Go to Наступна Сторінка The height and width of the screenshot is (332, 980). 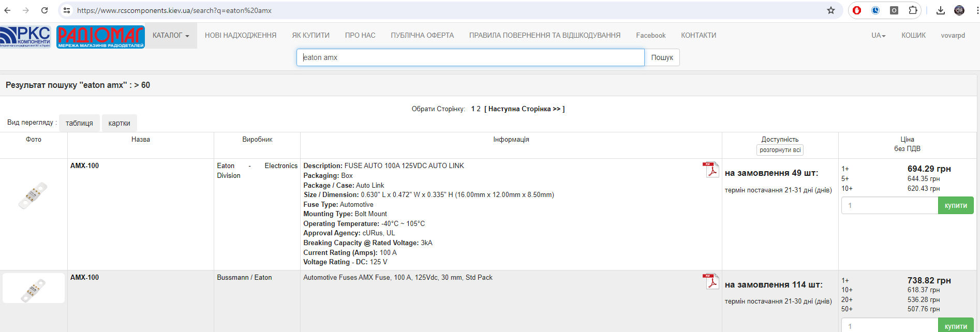pyautogui.click(x=524, y=109)
